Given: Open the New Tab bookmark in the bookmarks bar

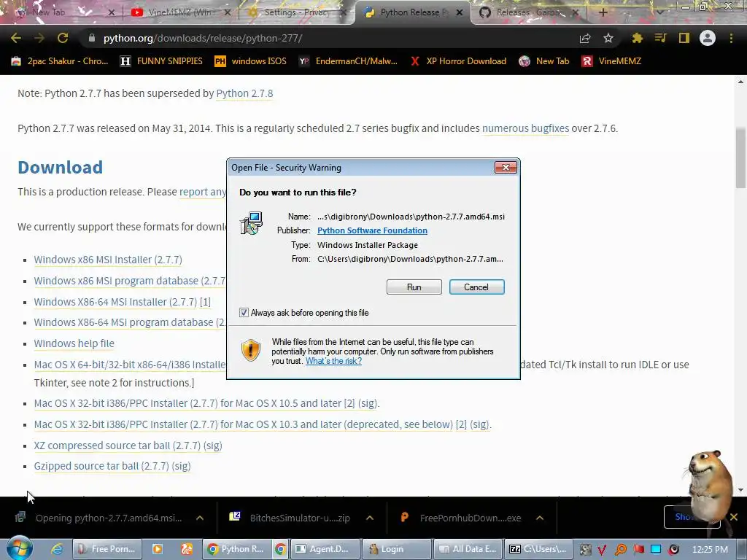Looking at the screenshot, I should pyautogui.click(x=544, y=61).
